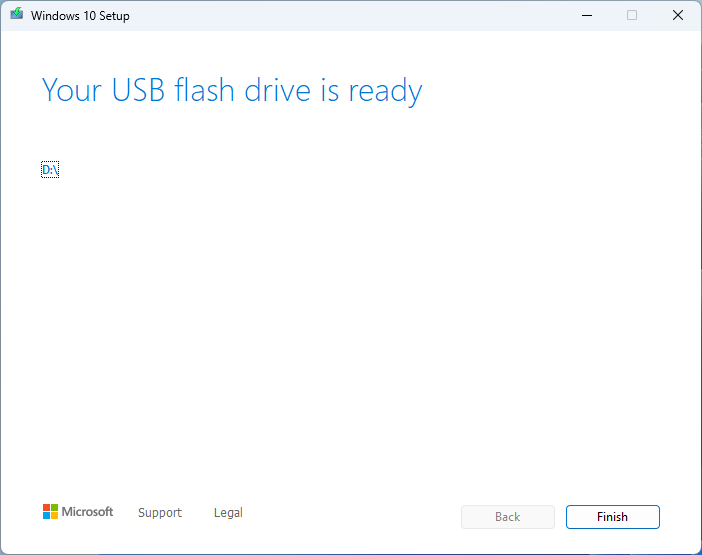Screen dimensions: 702x555
Task: Click the red square in Microsoft logo
Action: tap(47, 508)
